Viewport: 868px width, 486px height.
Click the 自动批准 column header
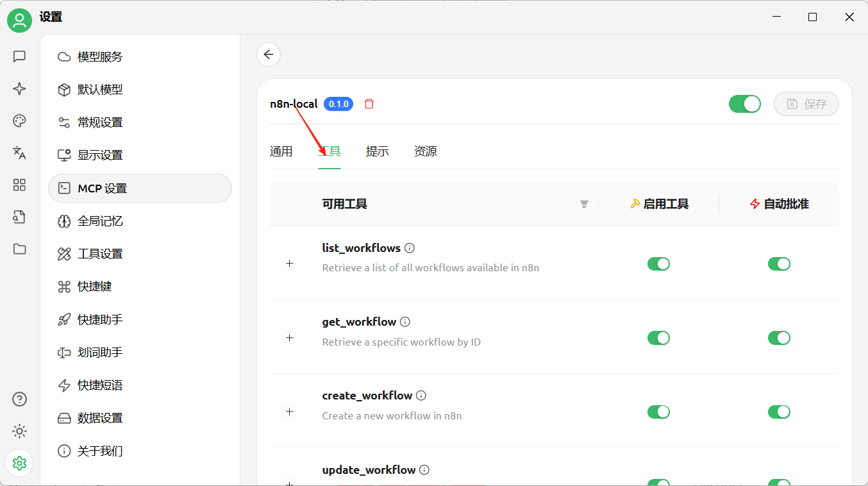click(x=779, y=204)
